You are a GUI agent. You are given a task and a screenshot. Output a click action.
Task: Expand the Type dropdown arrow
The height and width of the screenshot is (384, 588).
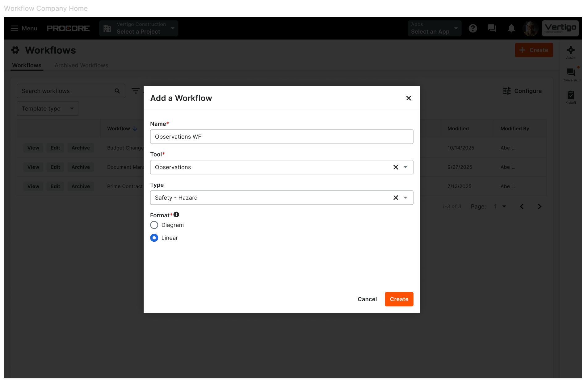(x=405, y=198)
